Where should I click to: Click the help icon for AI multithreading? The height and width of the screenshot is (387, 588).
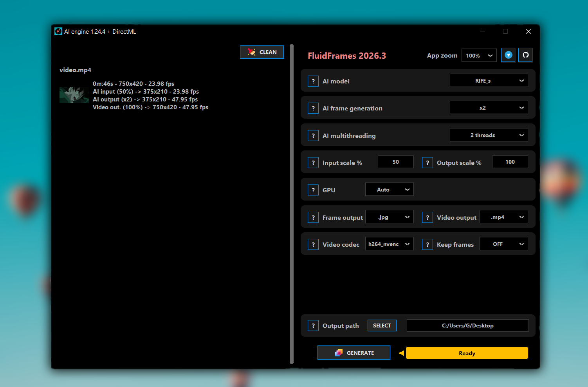click(313, 136)
